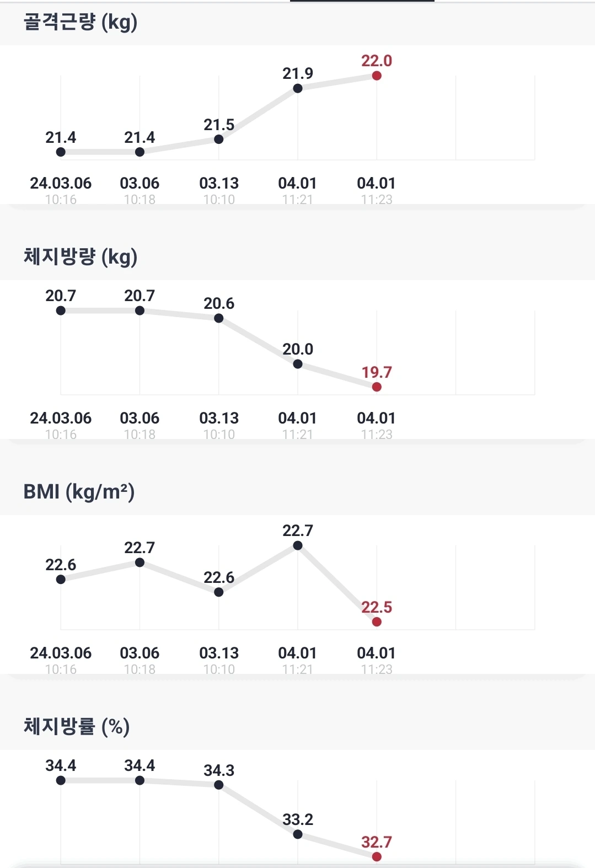Viewport: 595px width, 868px height.
Task: Select the 22.6 BMI point dated 03.13
Action: [x=219, y=592]
